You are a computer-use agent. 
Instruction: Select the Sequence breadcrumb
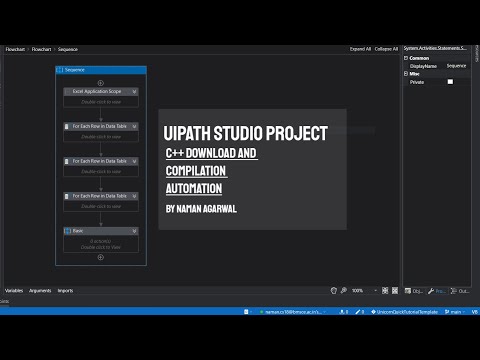68,49
